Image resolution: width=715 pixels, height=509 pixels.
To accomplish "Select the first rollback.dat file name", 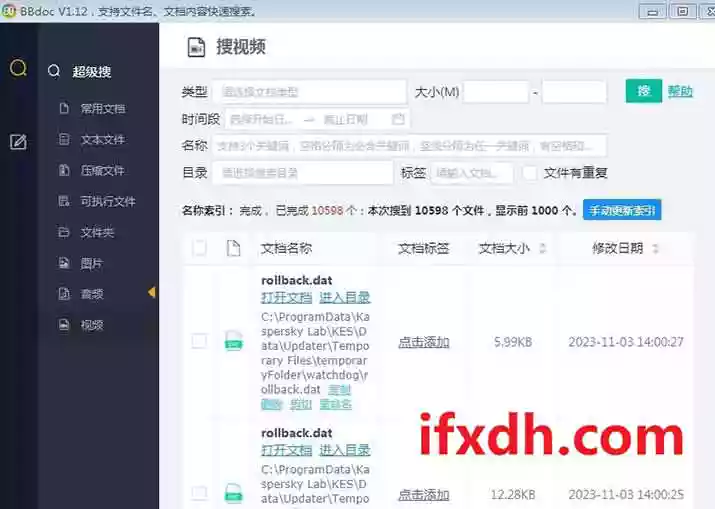I will (296, 280).
